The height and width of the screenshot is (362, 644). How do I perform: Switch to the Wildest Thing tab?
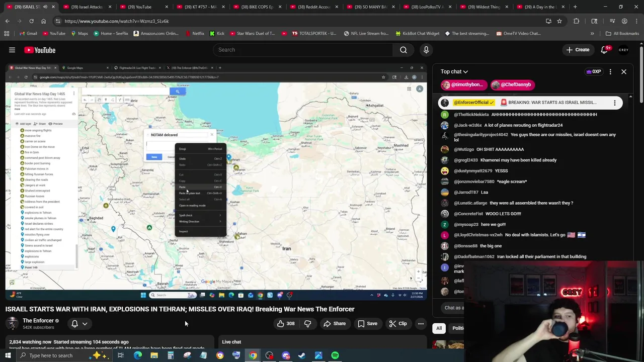[x=485, y=7]
